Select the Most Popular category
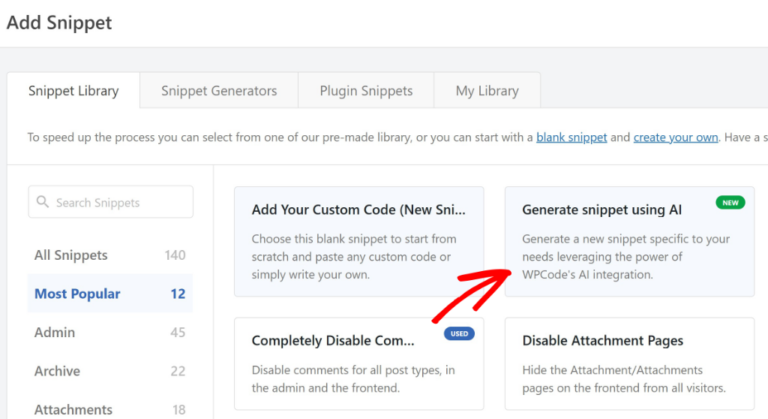This screenshot has width=768, height=419. click(x=110, y=294)
